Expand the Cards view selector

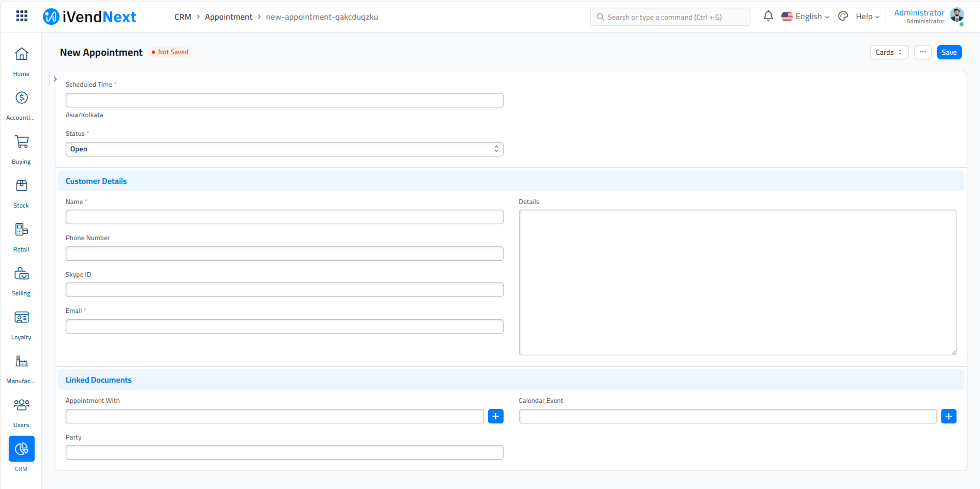pyautogui.click(x=889, y=52)
